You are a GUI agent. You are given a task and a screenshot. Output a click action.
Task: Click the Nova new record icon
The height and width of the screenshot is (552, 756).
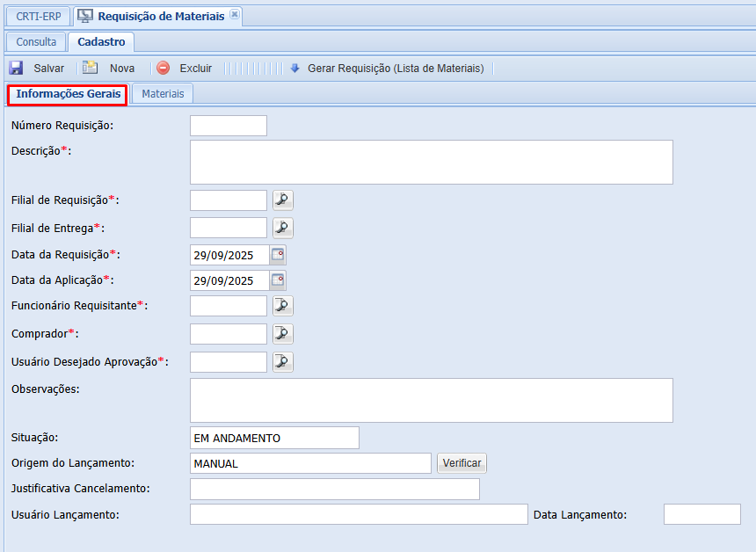(x=90, y=68)
